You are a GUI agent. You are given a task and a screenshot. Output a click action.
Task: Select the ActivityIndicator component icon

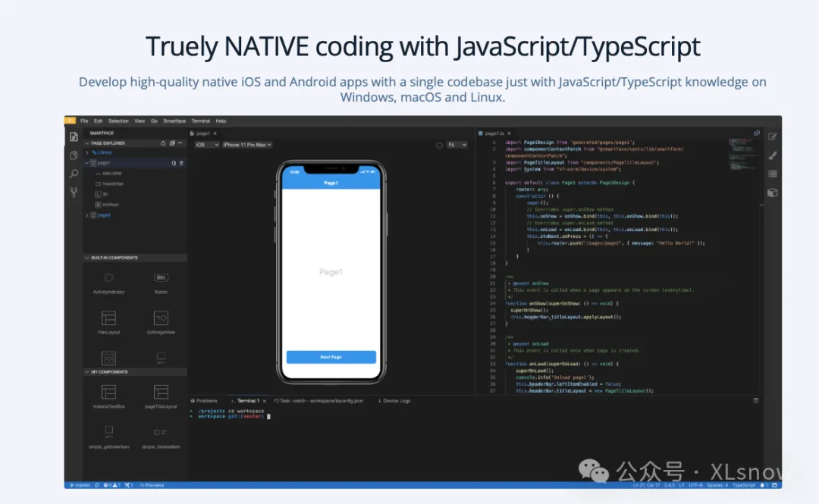tap(108, 278)
